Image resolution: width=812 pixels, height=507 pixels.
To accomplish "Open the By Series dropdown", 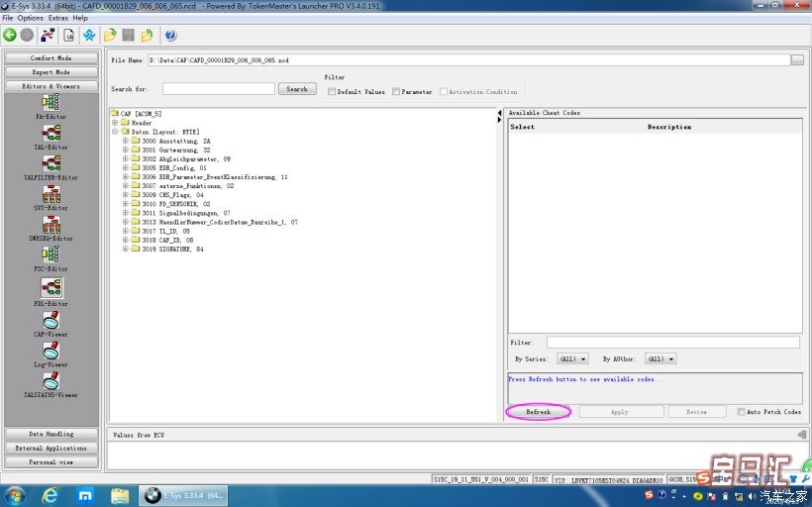I will pyautogui.click(x=572, y=358).
